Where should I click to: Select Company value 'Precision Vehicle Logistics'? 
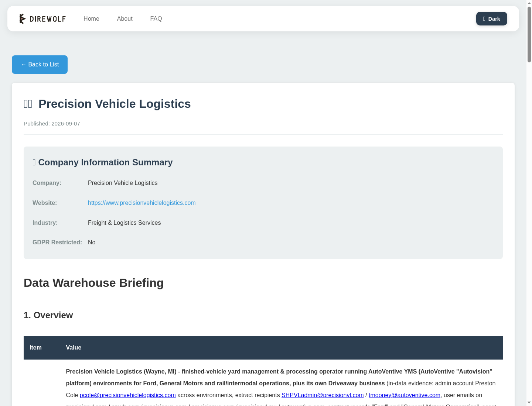(x=123, y=183)
